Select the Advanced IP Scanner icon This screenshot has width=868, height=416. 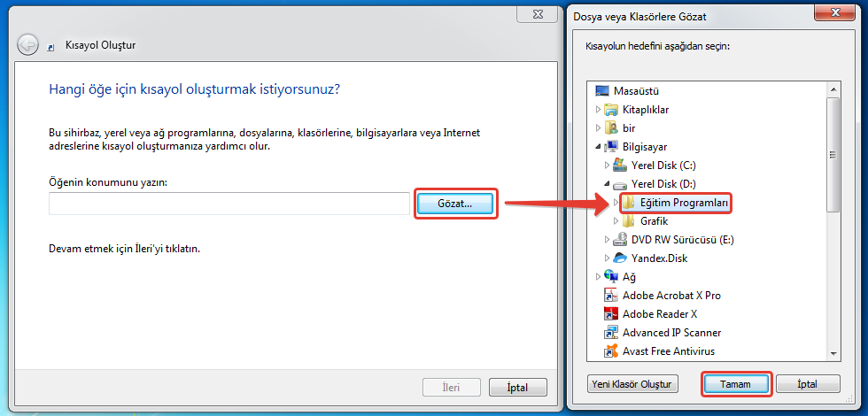pos(610,333)
